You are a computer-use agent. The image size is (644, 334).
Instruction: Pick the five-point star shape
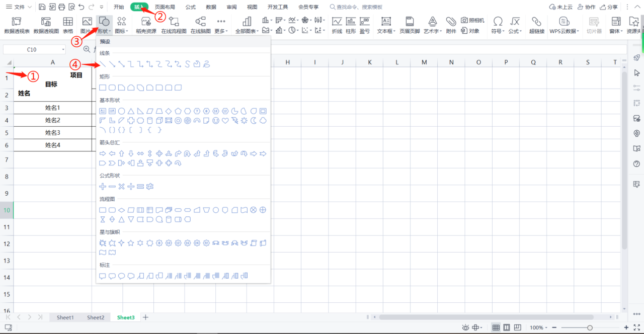131,243
